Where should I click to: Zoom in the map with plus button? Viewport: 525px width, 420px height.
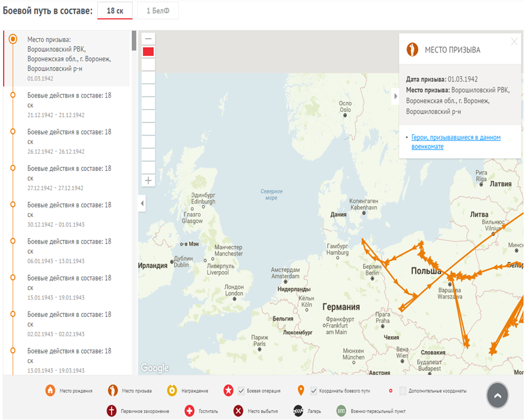[x=148, y=180]
